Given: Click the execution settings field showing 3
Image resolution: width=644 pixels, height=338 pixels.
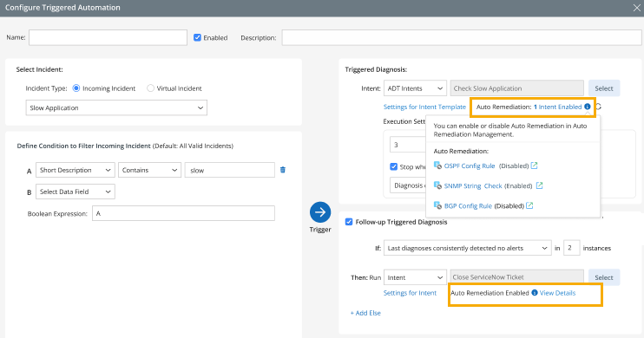Looking at the screenshot, I should point(408,145).
